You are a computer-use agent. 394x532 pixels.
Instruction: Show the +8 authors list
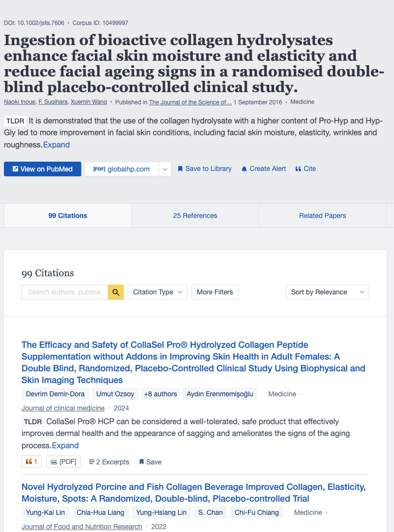pos(161,394)
